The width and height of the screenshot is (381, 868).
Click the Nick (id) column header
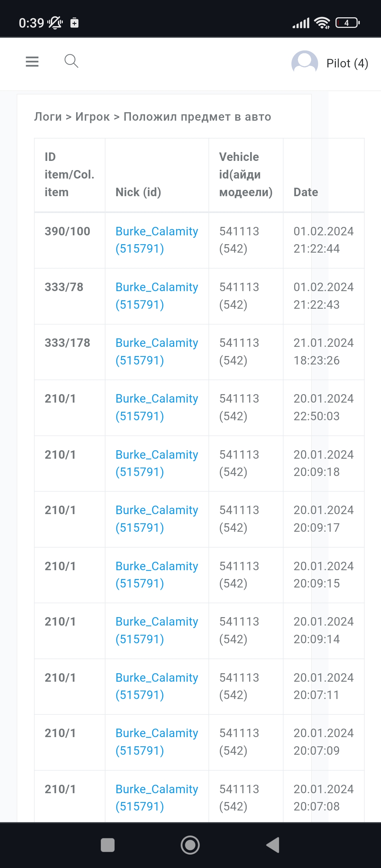pos(138,192)
